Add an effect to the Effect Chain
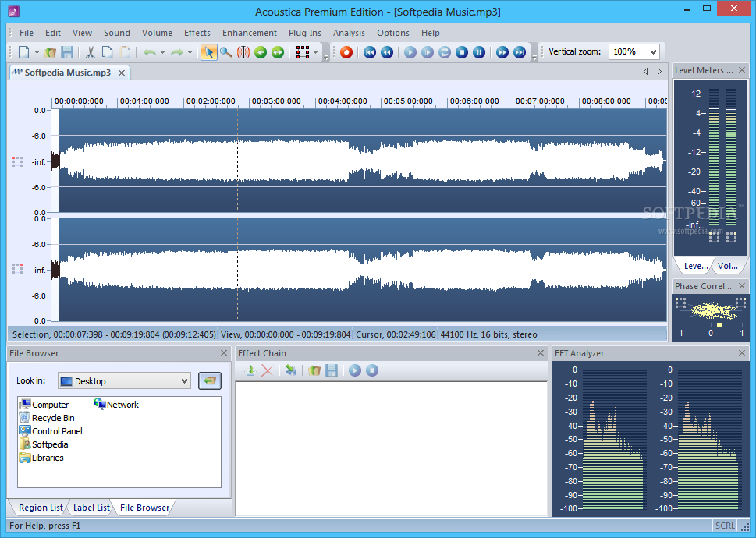This screenshot has height=538, width=756. pyautogui.click(x=250, y=370)
